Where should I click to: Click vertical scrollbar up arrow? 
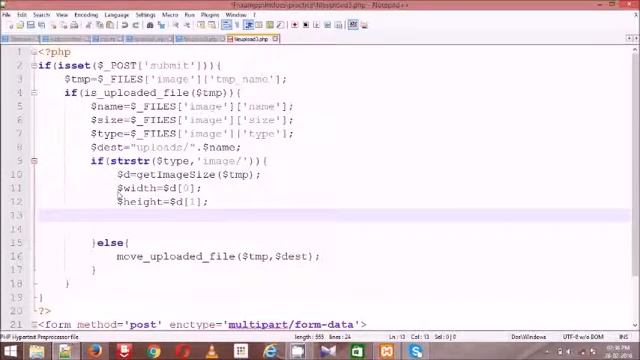[x=635, y=50]
